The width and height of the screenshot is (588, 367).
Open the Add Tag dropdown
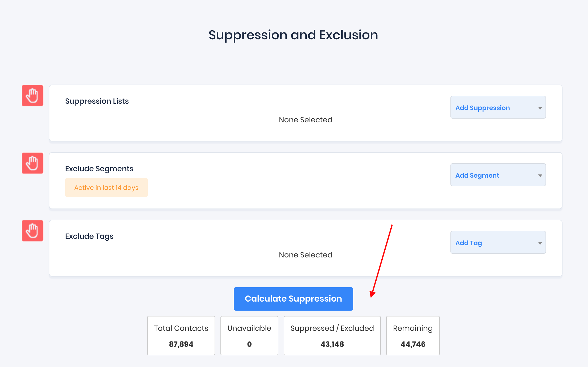(x=498, y=243)
